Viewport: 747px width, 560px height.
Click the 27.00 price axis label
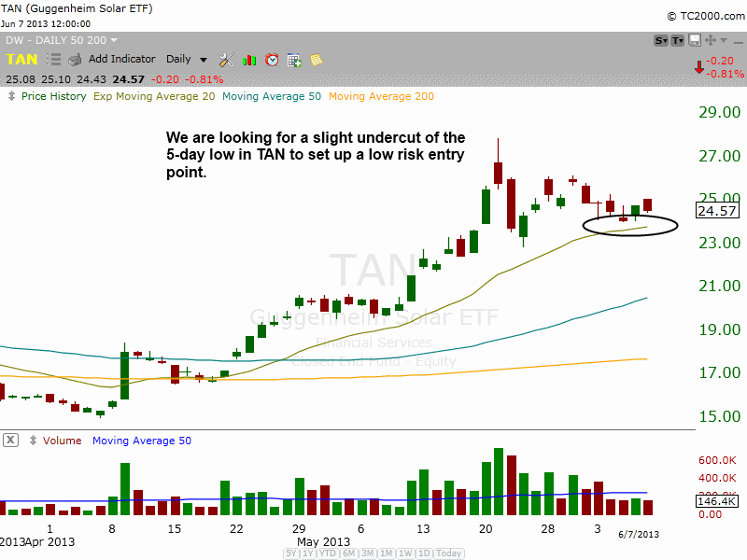(x=719, y=156)
